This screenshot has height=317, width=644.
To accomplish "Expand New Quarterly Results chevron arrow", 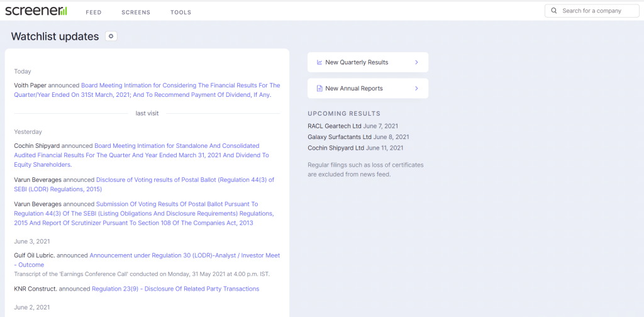I will click(416, 62).
